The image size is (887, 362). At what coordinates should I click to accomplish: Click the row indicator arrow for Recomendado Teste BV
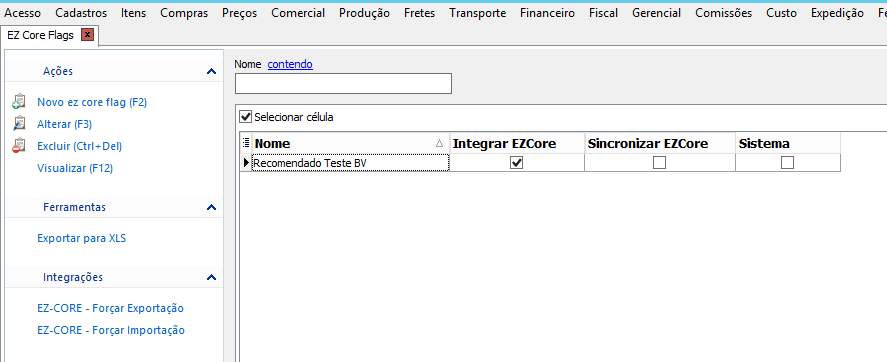246,163
